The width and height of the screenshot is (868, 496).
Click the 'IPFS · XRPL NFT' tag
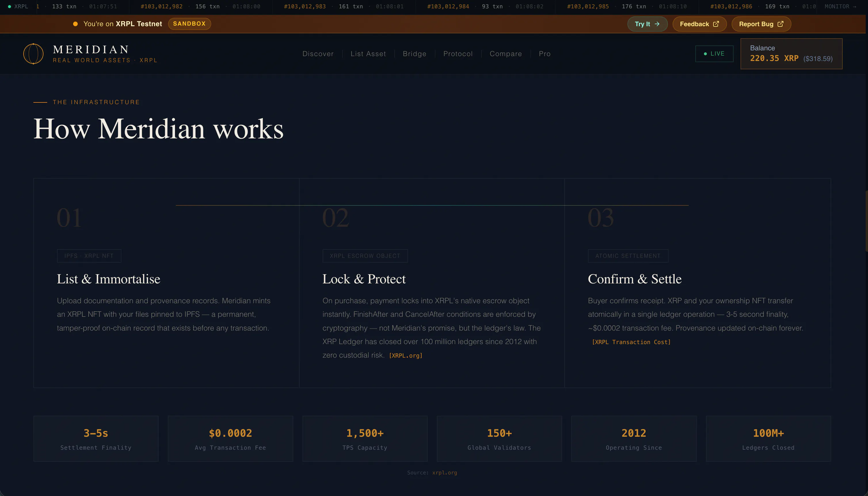[x=89, y=256]
